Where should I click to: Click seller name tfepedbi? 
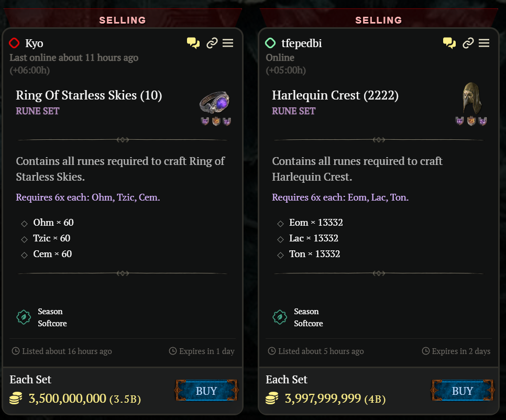click(x=301, y=43)
